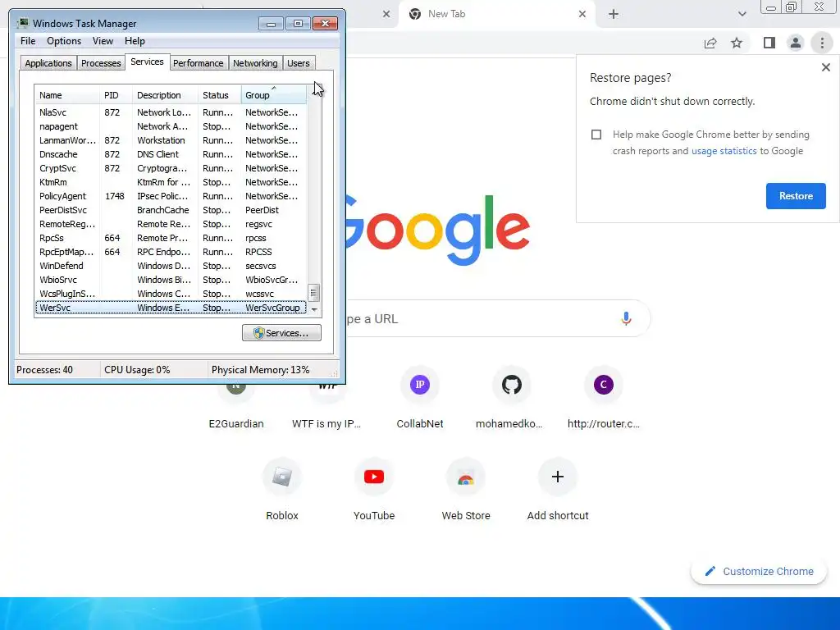Click the Chrome share page icon

click(x=710, y=43)
